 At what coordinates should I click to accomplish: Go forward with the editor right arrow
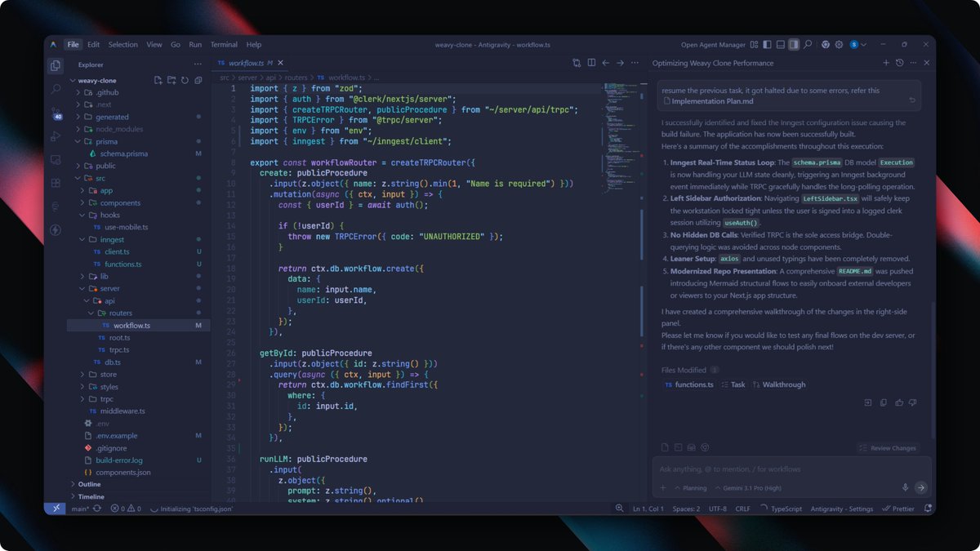(621, 63)
